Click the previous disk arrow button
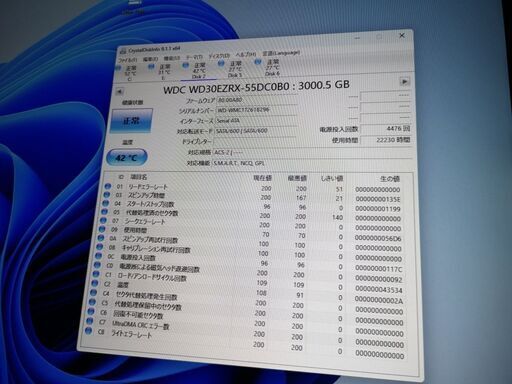Screen dimensions: 512x384 pyautogui.click(x=119, y=92)
